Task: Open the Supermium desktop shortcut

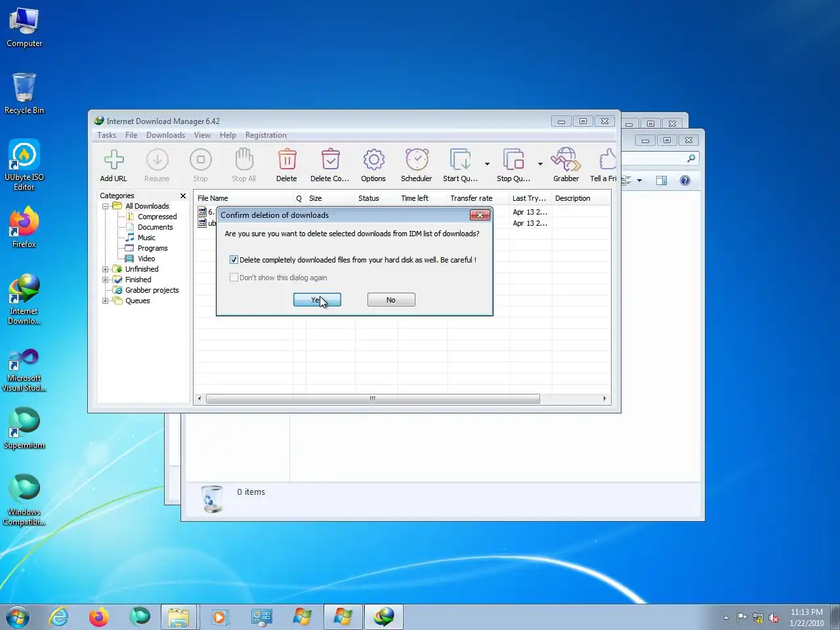Action: point(24,428)
